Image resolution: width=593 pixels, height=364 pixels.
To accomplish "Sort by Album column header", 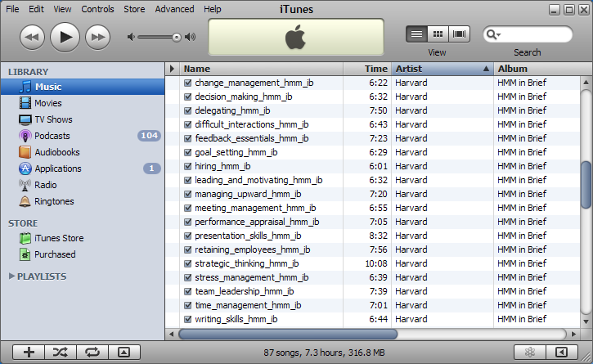I will (x=543, y=69).
